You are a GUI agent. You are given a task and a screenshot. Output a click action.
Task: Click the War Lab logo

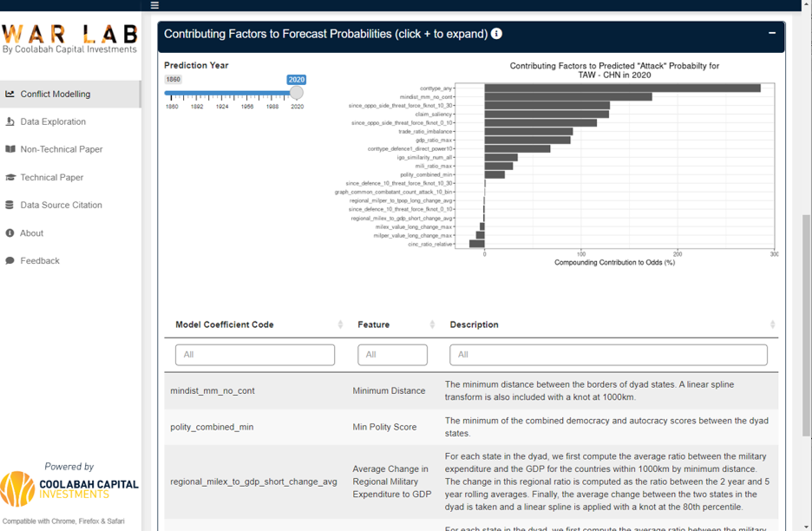(x=69, y=38)
